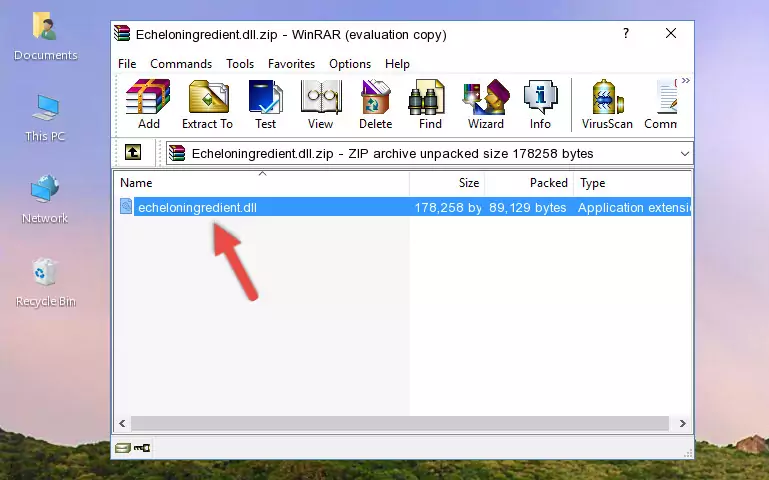769x480 pixels.
Task: Go up one folder level
Action: tap(133, 152)
